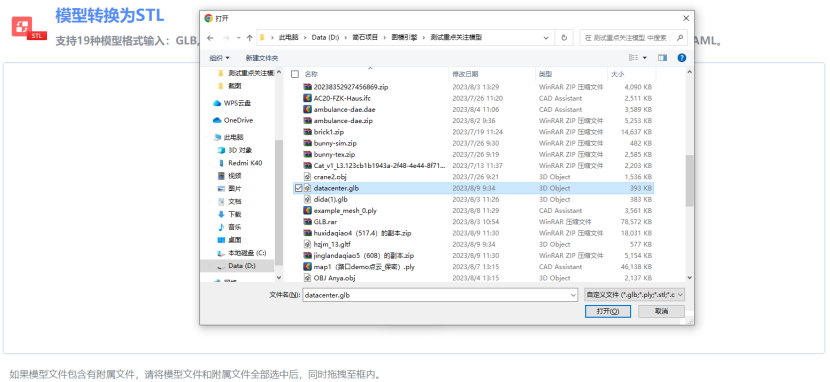
Task: Click the file icon of hzjm_13.gltf
Action: click(x=307, y=244)
